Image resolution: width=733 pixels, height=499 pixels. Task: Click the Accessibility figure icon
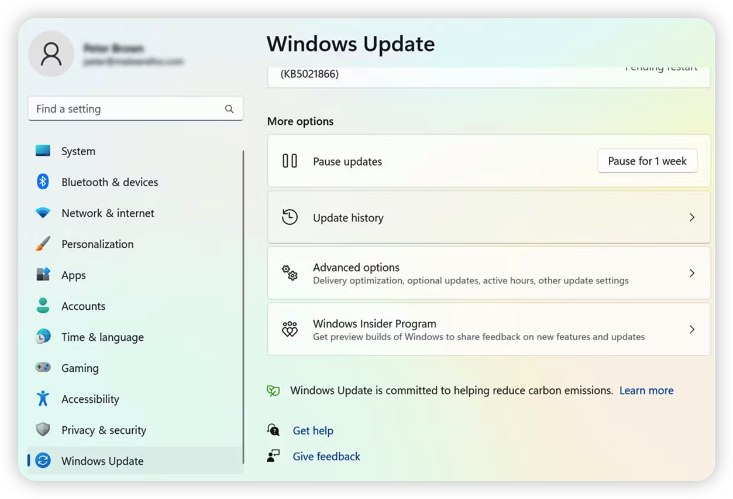43,398
